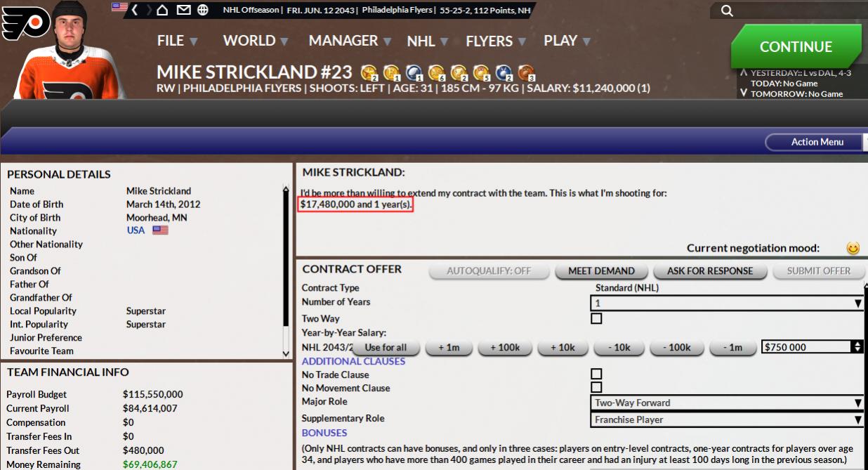Toggle the Two Way checkbox
This screenshot has width=868, height=470.
point(596,318)
